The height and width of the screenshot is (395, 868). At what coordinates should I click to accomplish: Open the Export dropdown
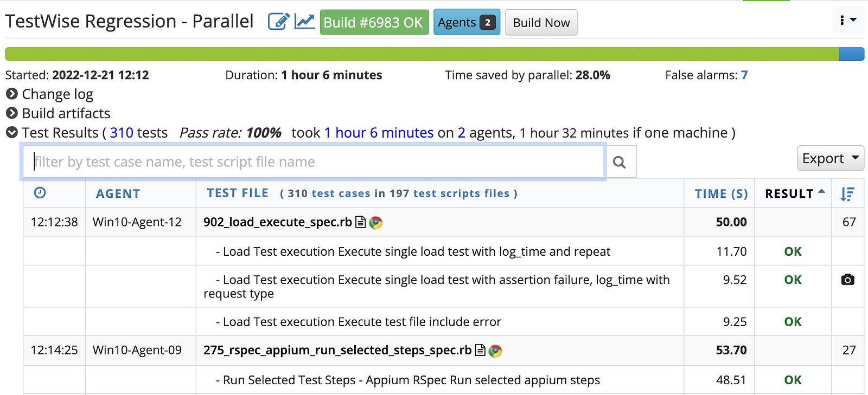tap(831, 158)
